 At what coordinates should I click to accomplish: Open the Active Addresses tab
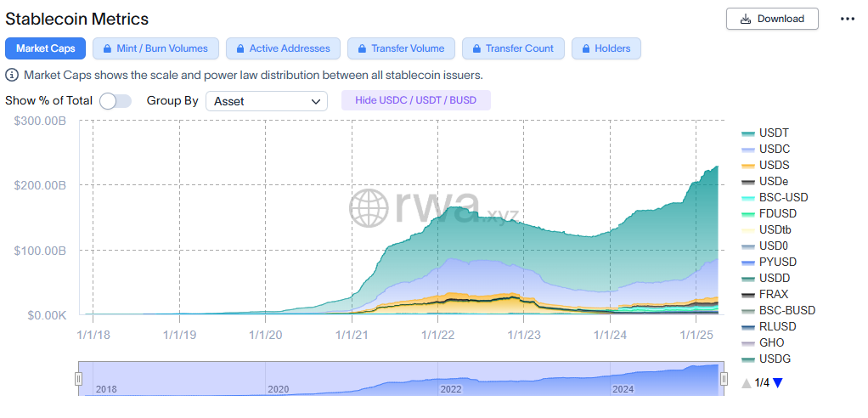pyautogui.click(x=284, y=48)
